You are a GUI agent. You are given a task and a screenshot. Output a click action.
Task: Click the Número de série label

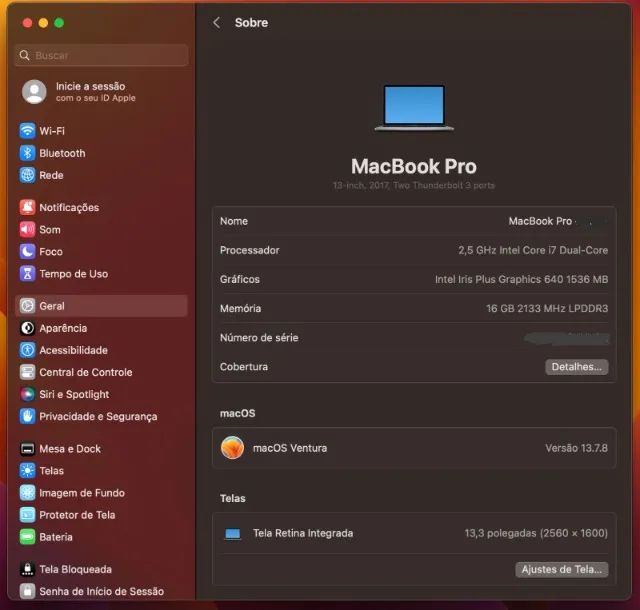pyautogui.click(x=259, y=338)
